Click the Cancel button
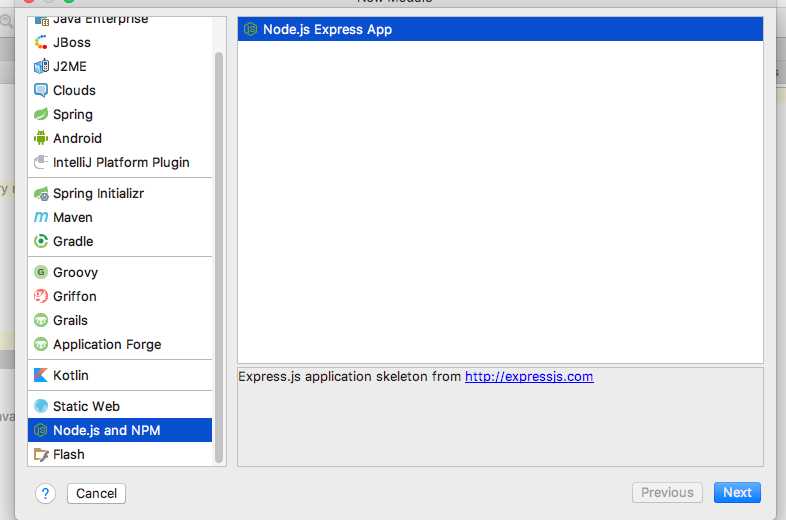 (96, 493)
